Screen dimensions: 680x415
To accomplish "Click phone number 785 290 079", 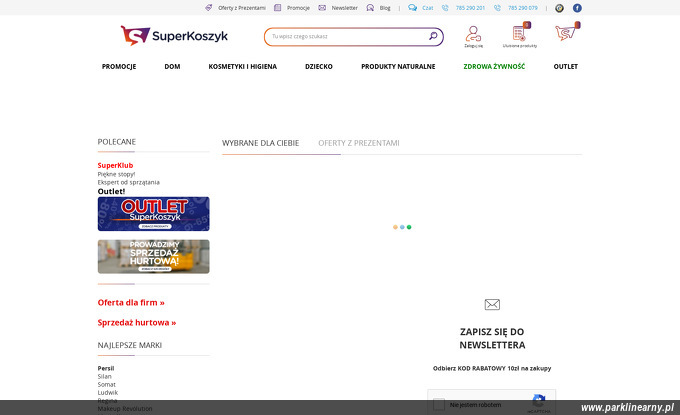I will click(523, 8).
